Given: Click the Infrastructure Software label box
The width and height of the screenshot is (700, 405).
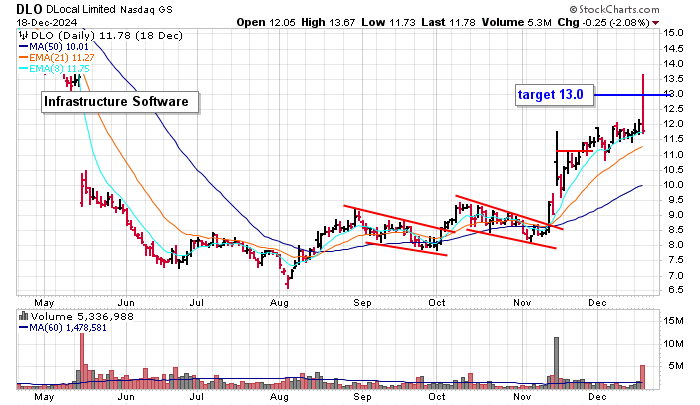Looking at the screenshot, I should coord(120,102).
